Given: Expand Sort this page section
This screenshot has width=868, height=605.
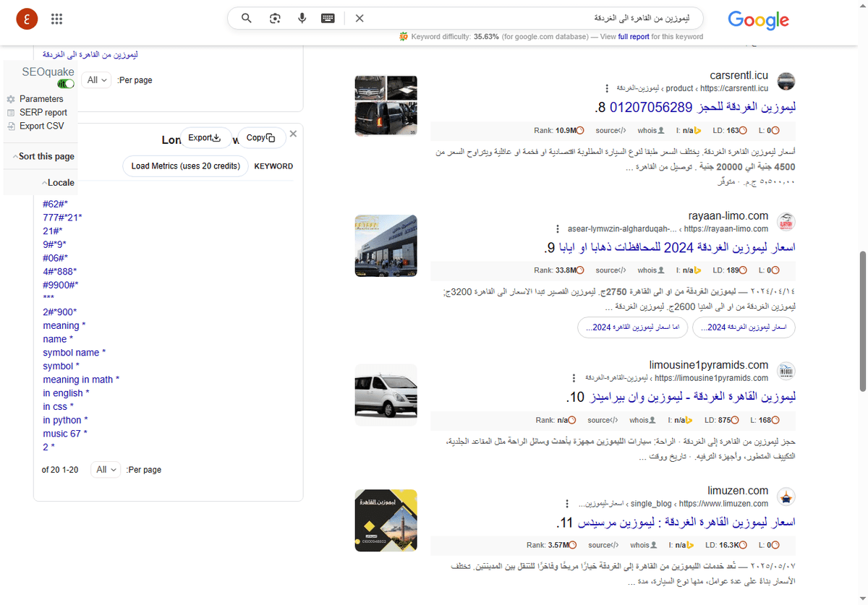Looking at the screenshot, I should [x=46, y=156].
